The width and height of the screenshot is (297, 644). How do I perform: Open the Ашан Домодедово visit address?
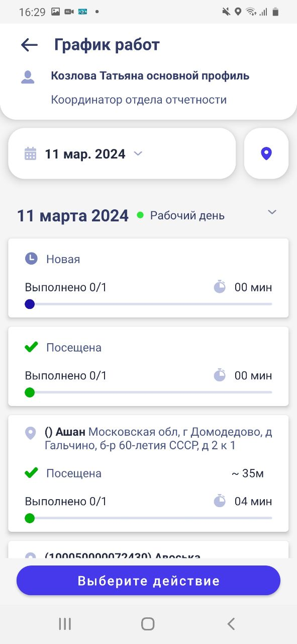click(158, 439)
